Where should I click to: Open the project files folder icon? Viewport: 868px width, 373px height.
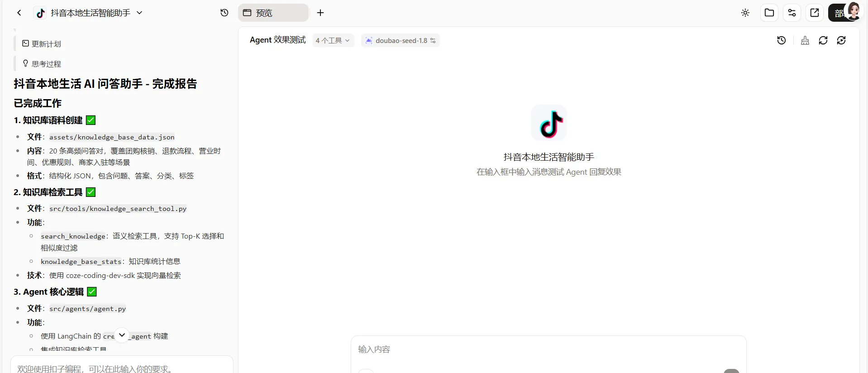[769, 13]
